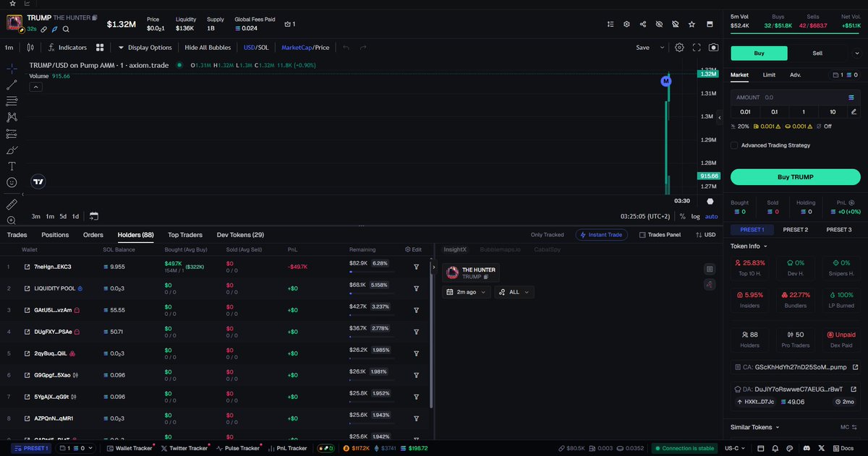Toggle Hide All Bubbles
The height and width of the screenshot is (456, 868).
(208, 48)
